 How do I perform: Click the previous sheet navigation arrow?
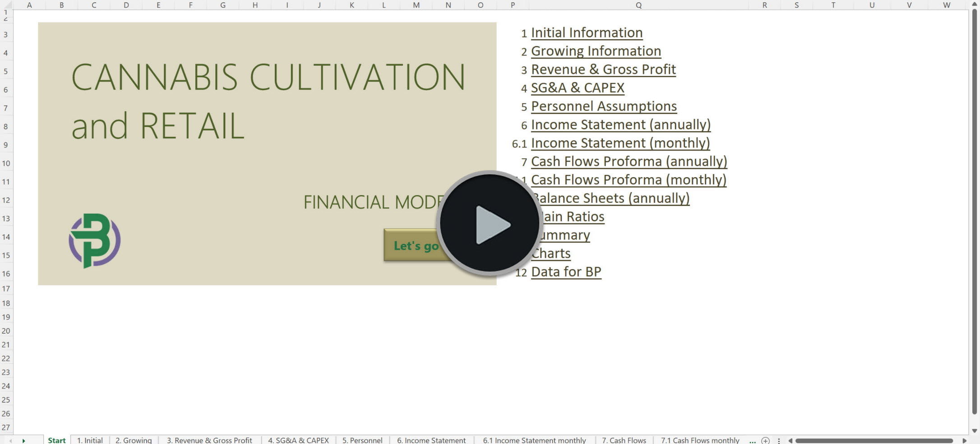(10, 440)
